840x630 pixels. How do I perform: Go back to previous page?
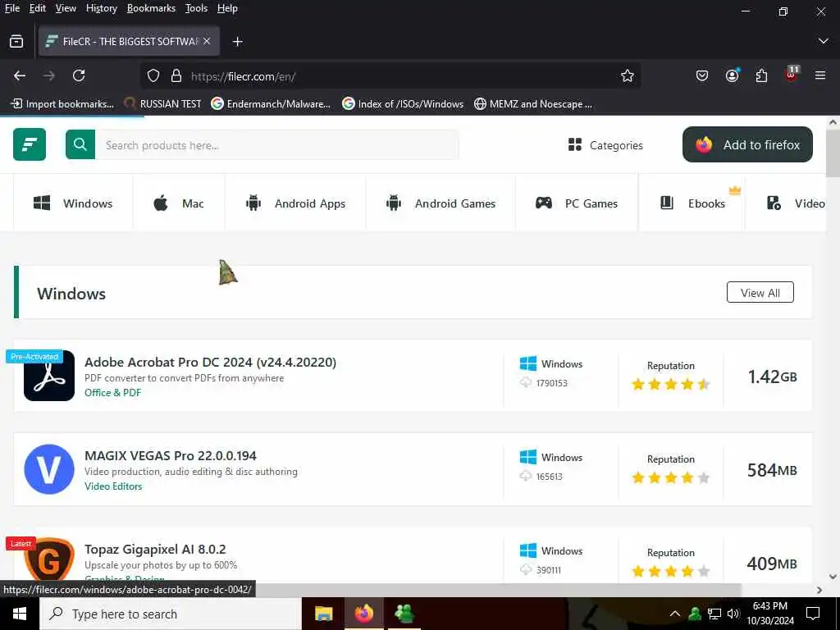(x=20, y=75)
